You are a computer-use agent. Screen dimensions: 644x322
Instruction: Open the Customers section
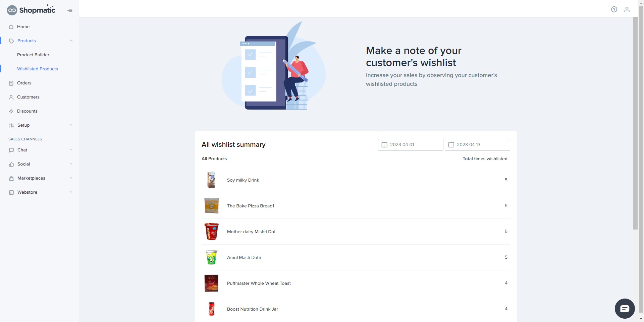pyautogui.click(x=28, y=97)
